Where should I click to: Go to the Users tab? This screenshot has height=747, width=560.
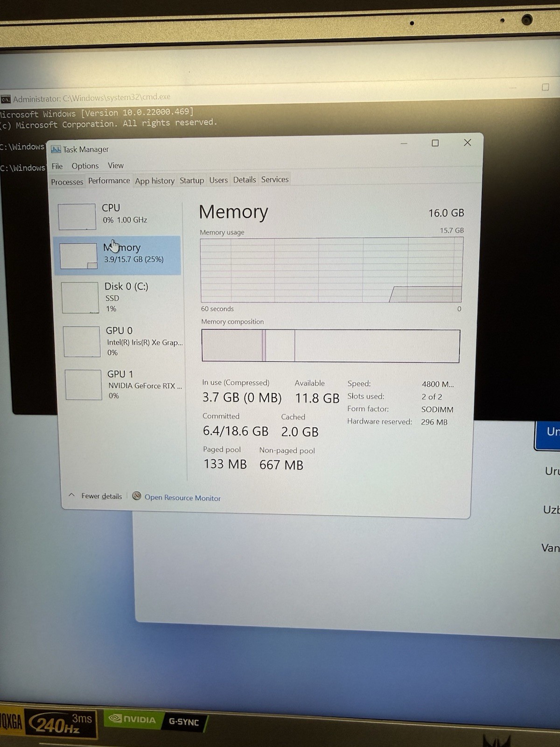click(218, 180)
